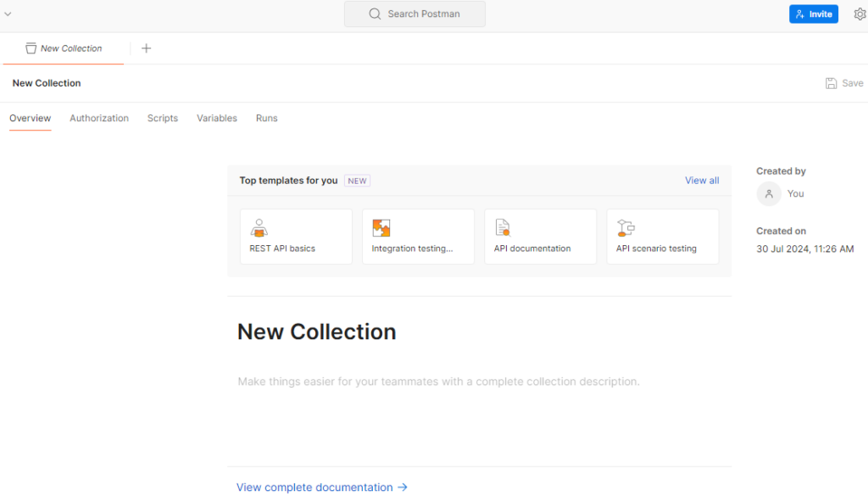Click the REST API basics template icon
Screen dimensions: 868x502
click(x=259, y=227)
